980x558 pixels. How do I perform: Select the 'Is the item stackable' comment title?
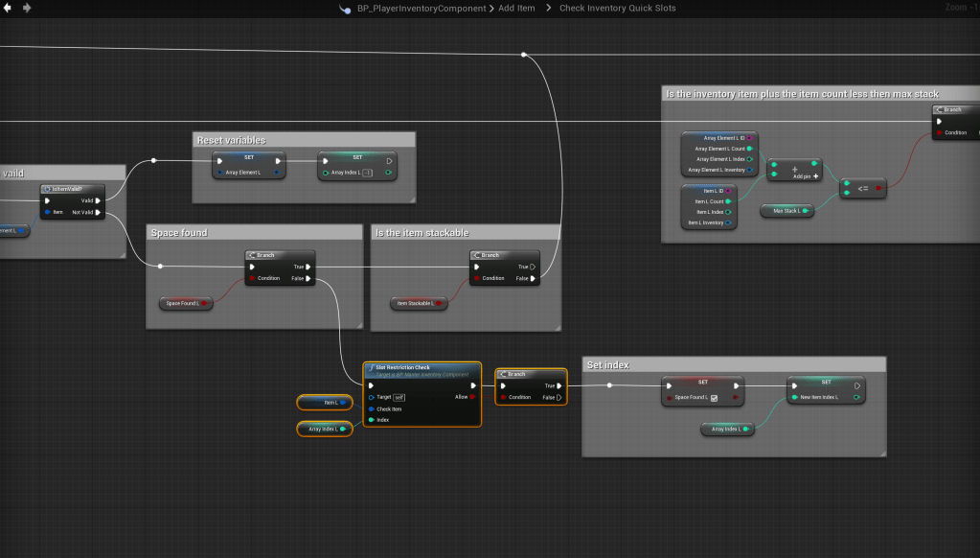(x=422, y=233)
